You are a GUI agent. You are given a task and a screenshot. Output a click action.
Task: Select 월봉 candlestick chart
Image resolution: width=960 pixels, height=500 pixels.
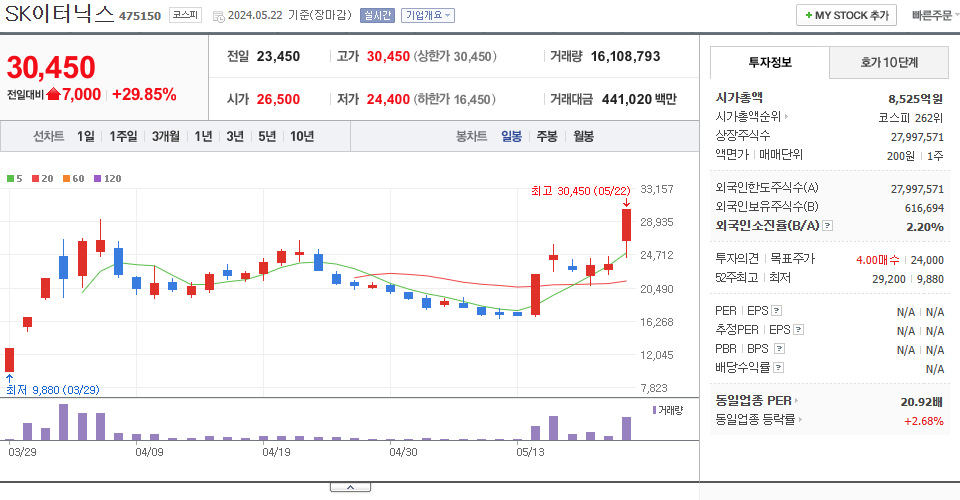click(583, 136)
